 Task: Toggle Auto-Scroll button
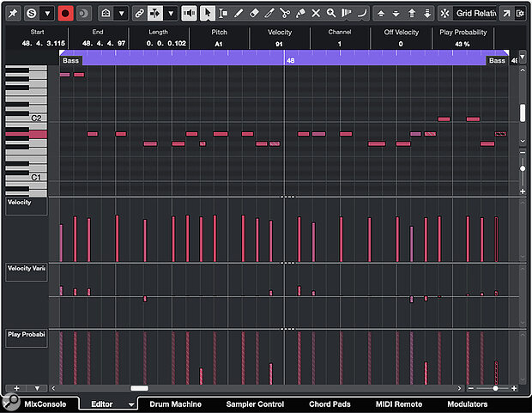(155, 14)
